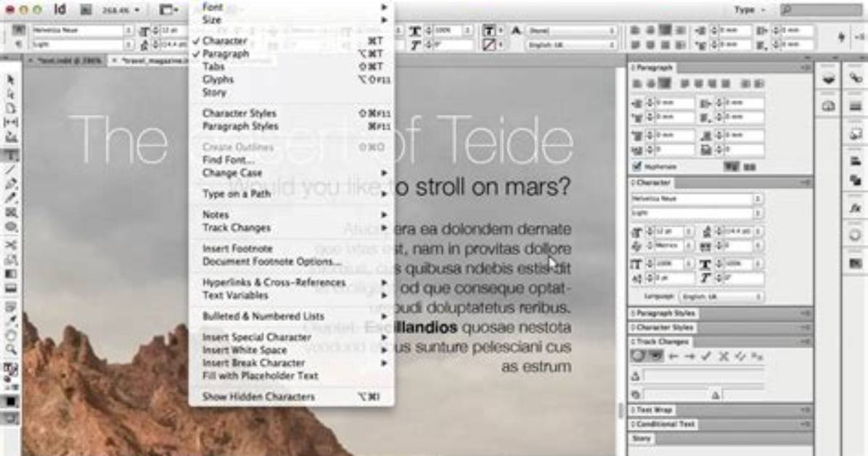
Task: Click Accept Change checkmark in Track Changes
Action: (x=706, y=357)
